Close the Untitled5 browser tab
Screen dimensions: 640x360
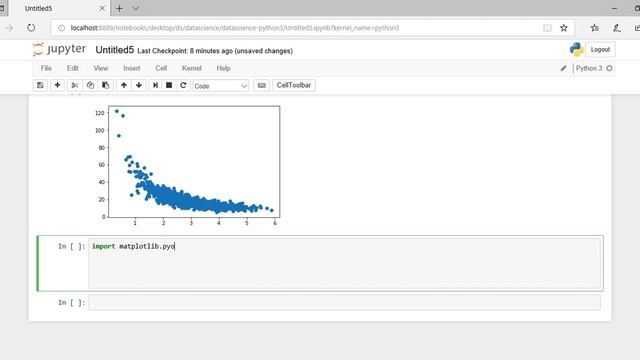102,8
